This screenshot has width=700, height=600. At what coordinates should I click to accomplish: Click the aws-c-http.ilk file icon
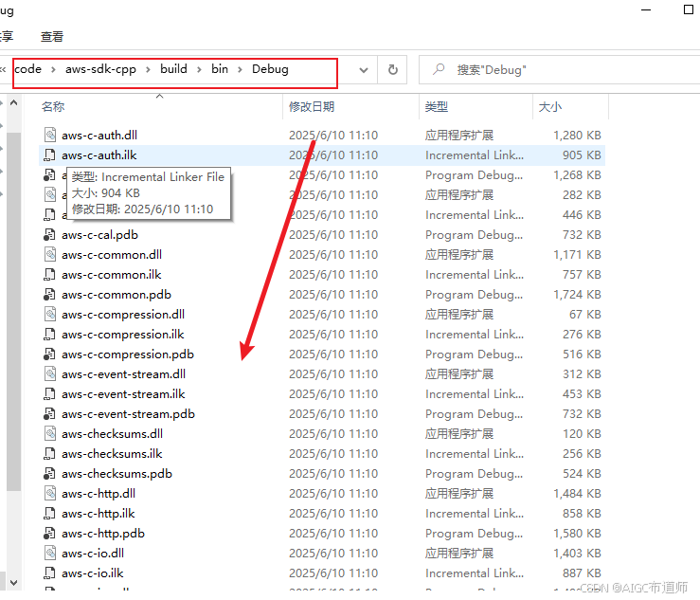[x=50, y=514]
